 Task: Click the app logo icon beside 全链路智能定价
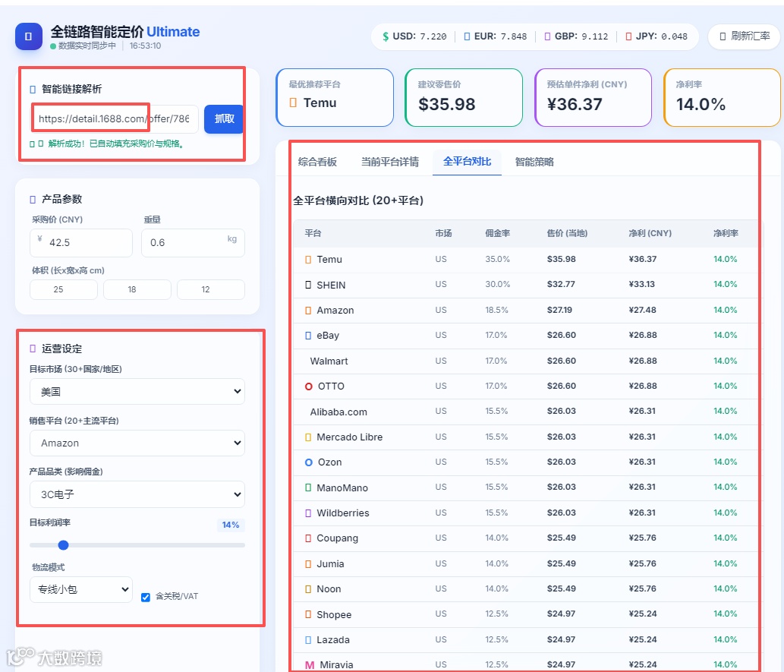tap(29, 36)
